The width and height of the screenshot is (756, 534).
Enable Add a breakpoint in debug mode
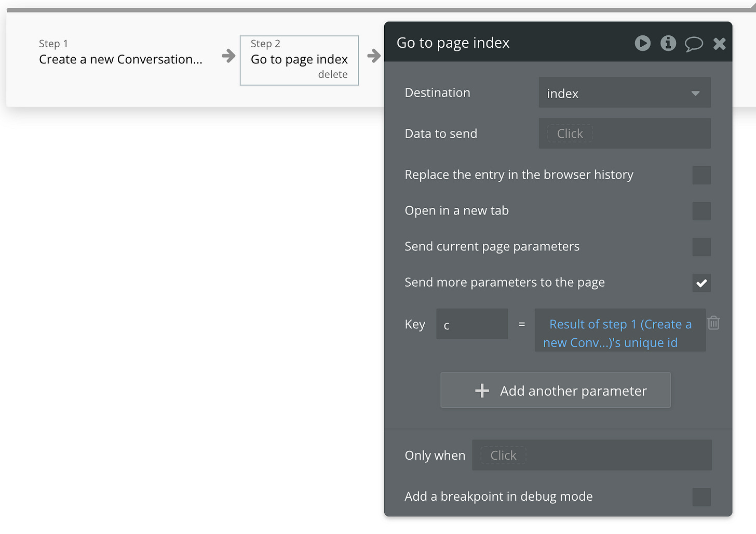point(701,497)
